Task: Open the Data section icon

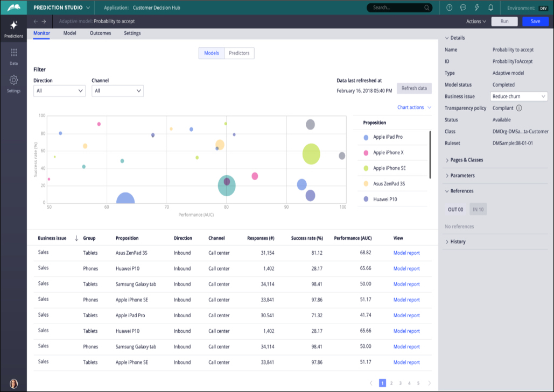Action: coord(13,56)
